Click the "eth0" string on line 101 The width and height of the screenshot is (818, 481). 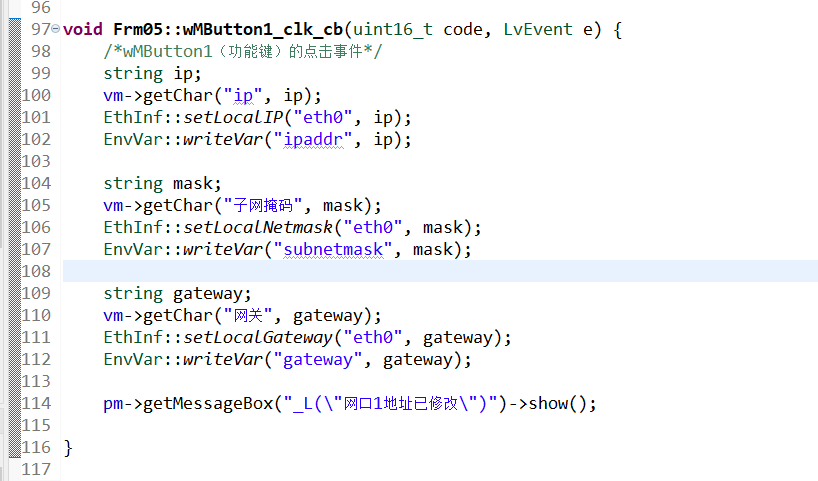coord(323,117)
